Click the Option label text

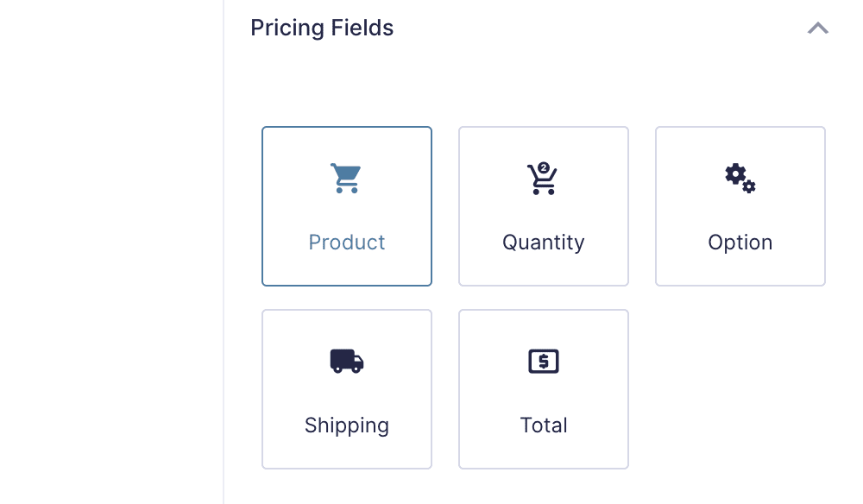coord(740,243)
